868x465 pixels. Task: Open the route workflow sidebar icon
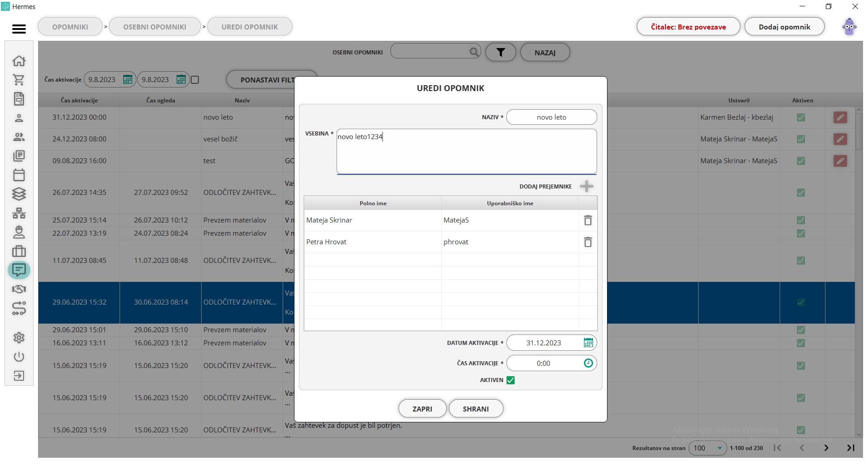19,309
